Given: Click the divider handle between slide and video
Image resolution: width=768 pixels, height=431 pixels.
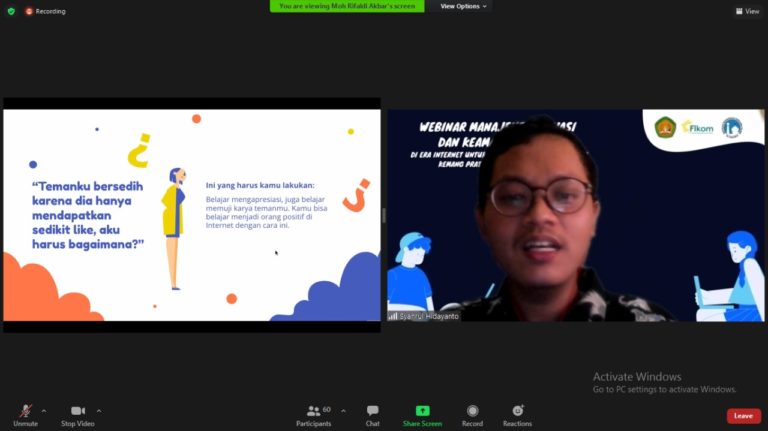Looking at the screenshot, I should tap(384, 215).
